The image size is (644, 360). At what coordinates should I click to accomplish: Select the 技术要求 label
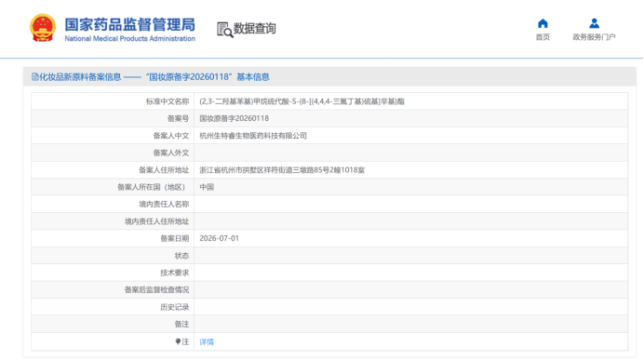175,273
